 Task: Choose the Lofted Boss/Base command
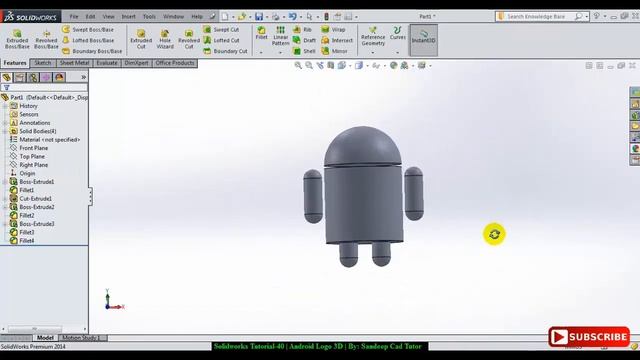click(x=88, y=40)
